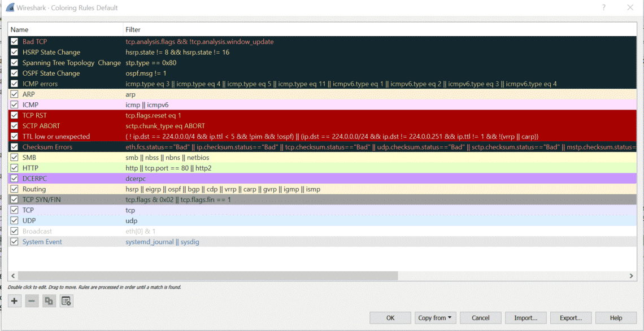Screen dimensions: 644x331
Task: Click OK to apply coloring rules
Action: tap(390, 318)
